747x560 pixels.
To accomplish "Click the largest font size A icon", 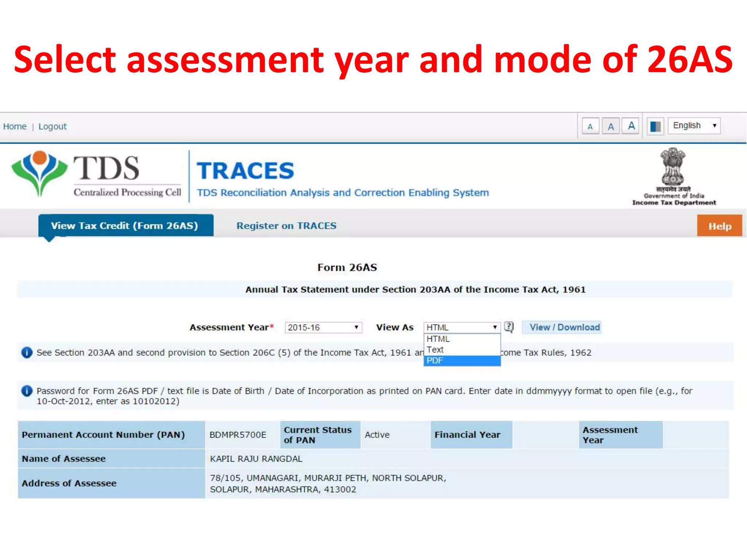I will pos(631,126).
